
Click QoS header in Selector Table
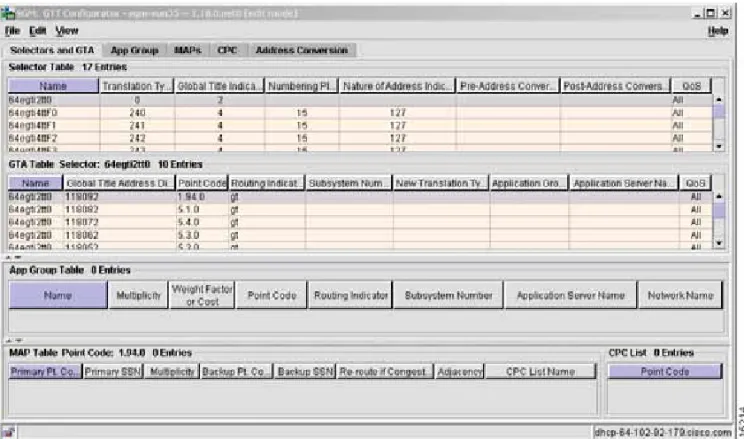tap(691, 86)
